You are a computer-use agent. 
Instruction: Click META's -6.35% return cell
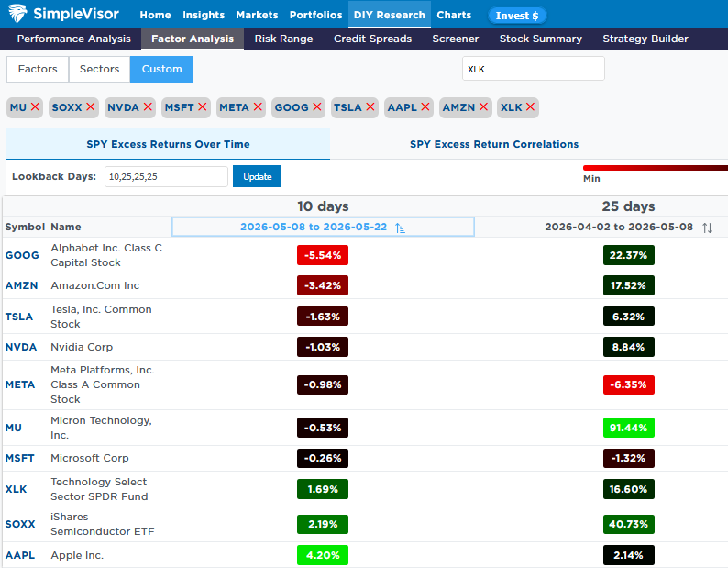[629, 384]
